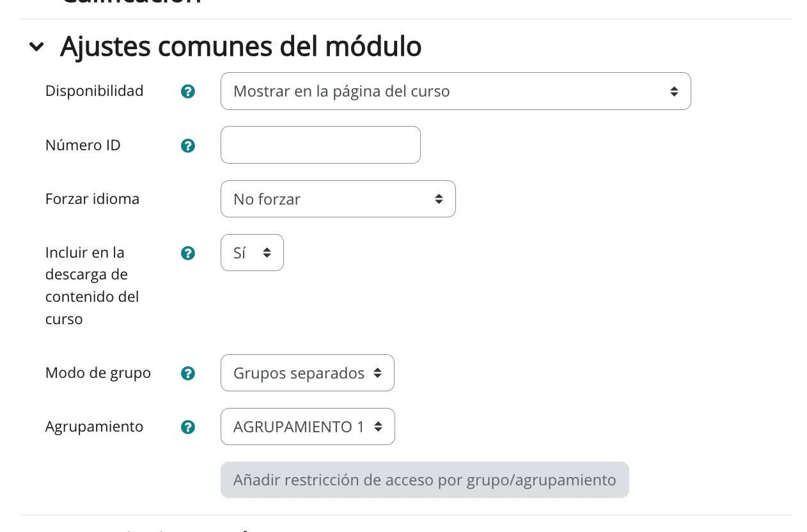
Task: Open the Sí dropdown for content download
Action: [x=252, y=253]
